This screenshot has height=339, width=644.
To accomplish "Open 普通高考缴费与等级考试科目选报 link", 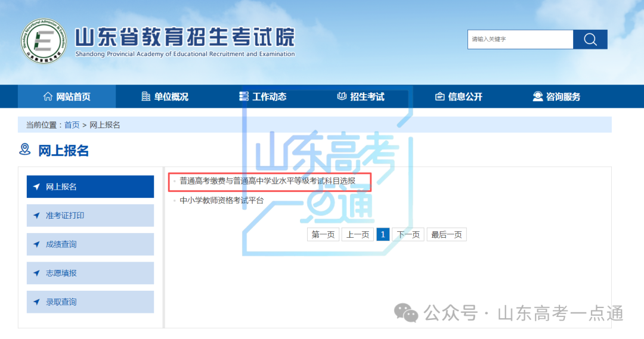I will (267, 181).
